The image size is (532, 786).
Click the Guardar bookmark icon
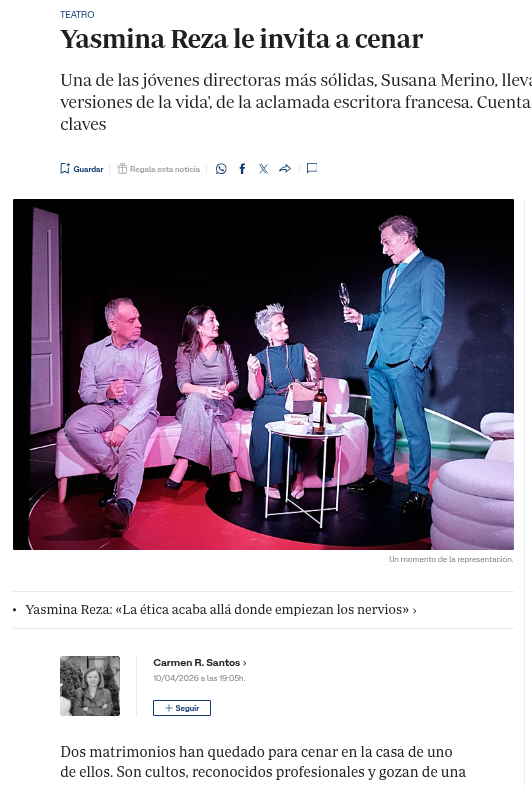(65, 168)
